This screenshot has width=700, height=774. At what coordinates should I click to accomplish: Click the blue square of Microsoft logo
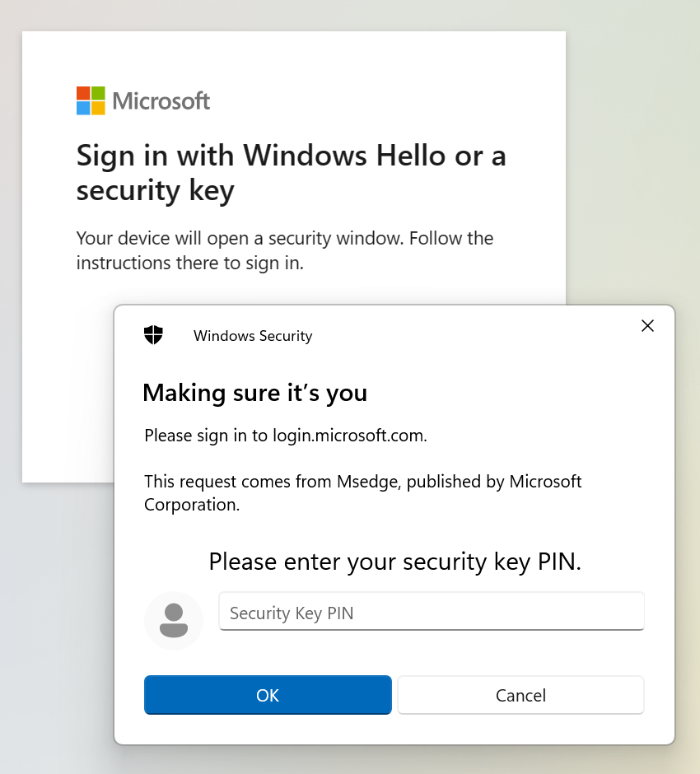point(83,108)
